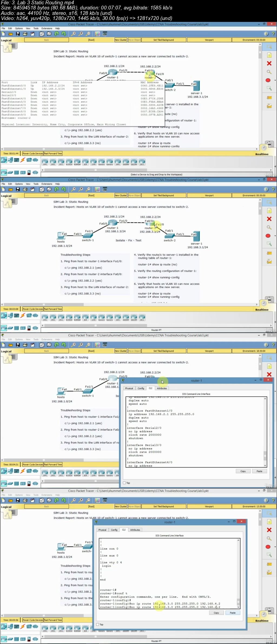277x644 pixels.
Task: Select Inspect magnifier tool, frame timed 00:03:08
Action: pyautogui.click(x=269, y=227)
